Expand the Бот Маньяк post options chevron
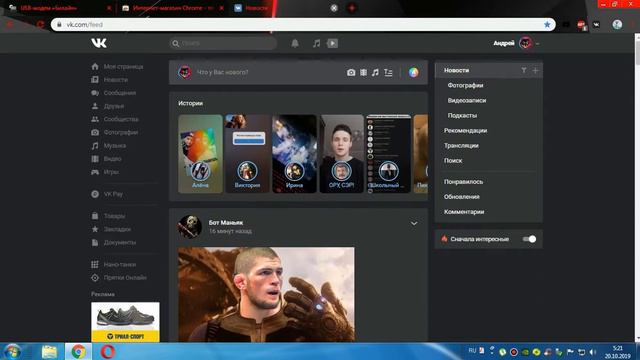640x360 pixels. click(414, 224)
